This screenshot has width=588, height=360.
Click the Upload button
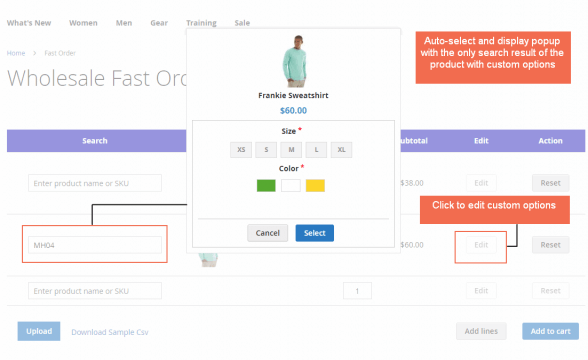click(39, 331)
